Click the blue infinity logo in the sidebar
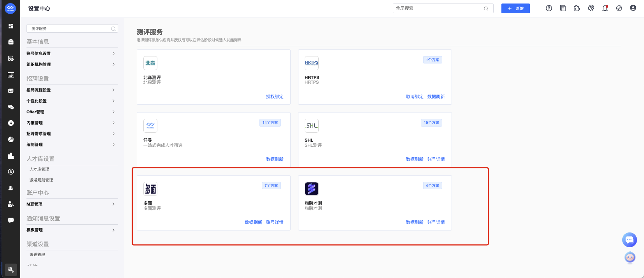This screenshot has width=644, height=278. (11, 8)
